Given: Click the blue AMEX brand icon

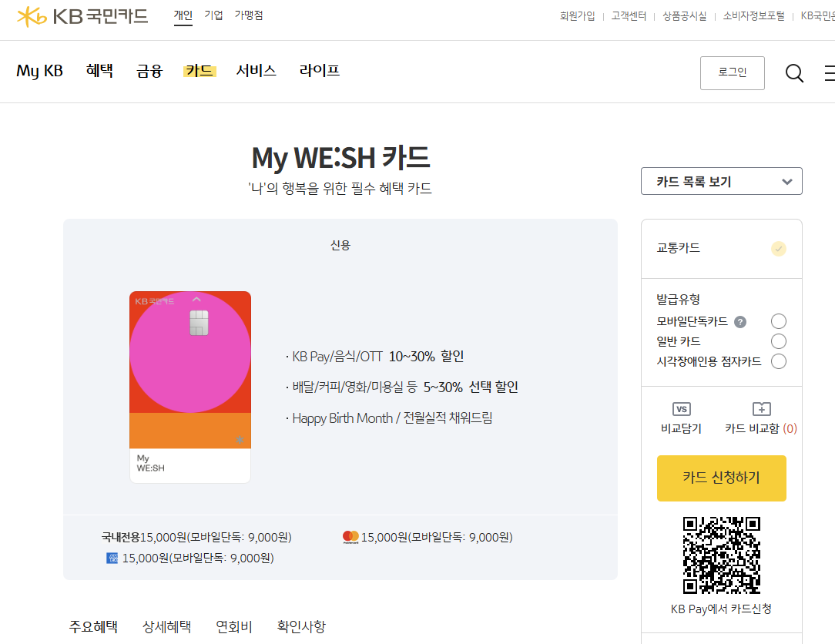Looking at the screenshot, I should tap(112, 558).
